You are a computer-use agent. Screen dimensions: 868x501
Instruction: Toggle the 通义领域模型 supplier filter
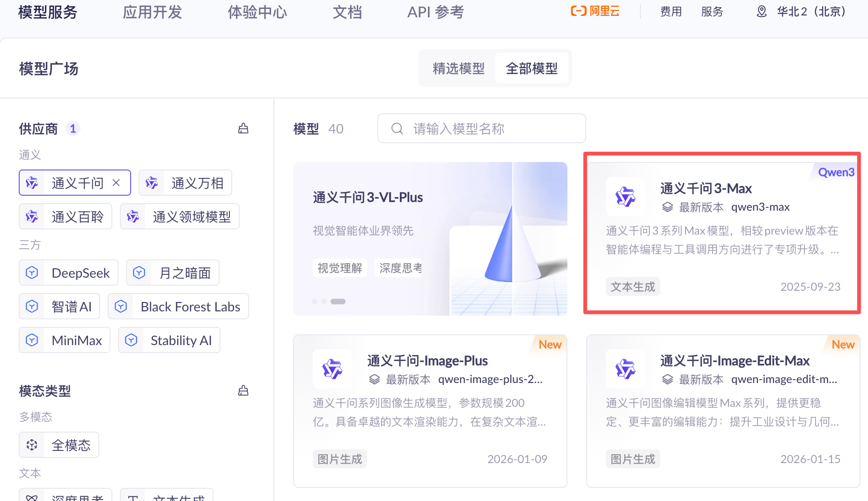(180, 216)
